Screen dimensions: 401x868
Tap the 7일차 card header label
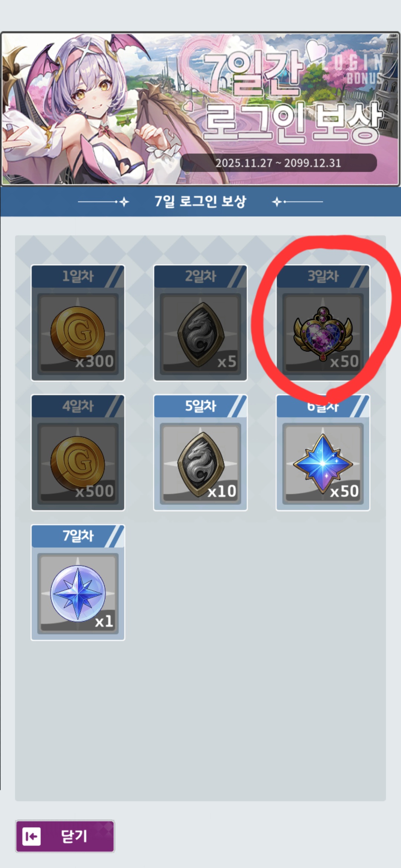[x=78, y=536]
